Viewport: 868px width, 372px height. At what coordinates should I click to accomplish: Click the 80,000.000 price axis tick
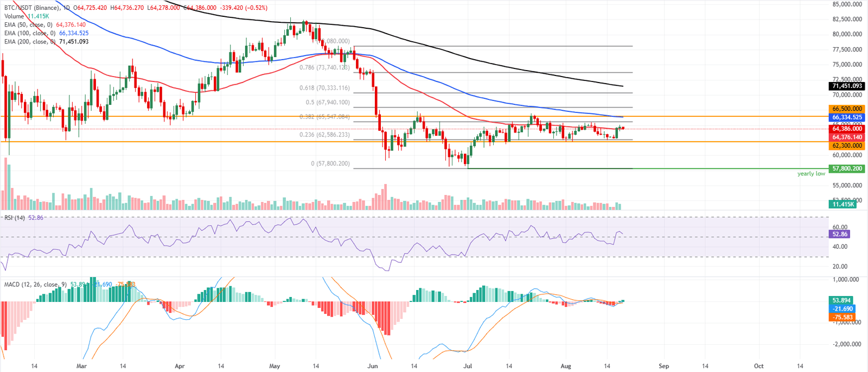click(x=847, y=34)
